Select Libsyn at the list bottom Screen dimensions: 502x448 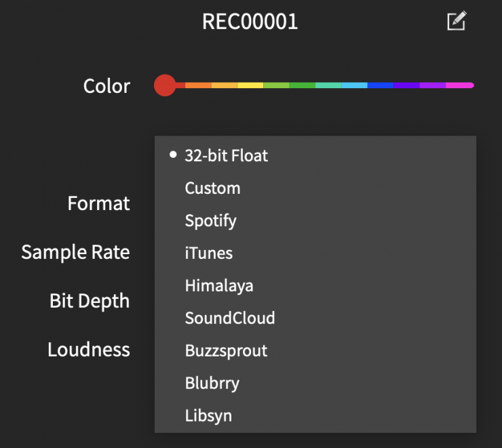tap(208, 416)
